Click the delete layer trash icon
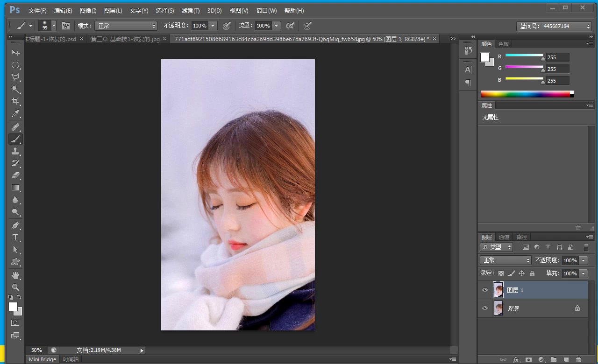The width and height of the screenshot is (598, 364). point(578,360)
